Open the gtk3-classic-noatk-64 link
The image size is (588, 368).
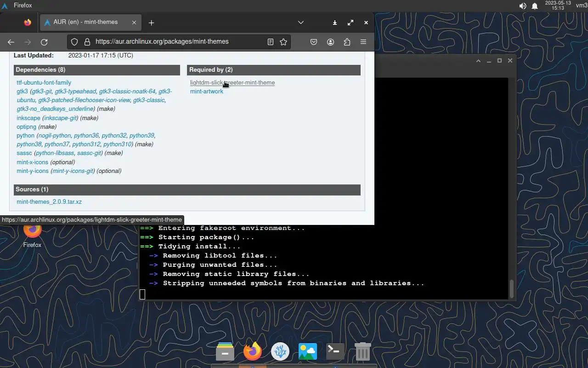[127, 92]
